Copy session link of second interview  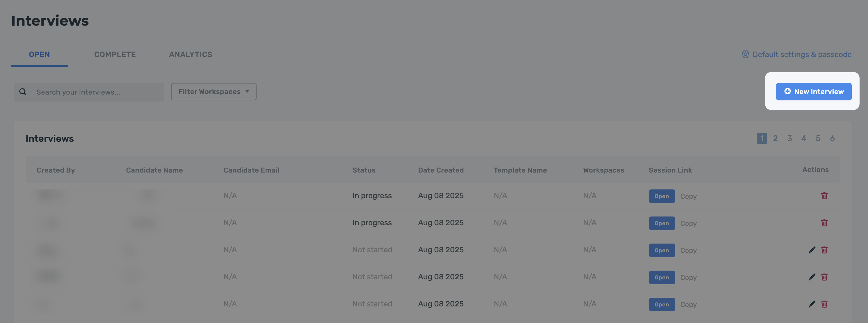coord(688,223)
